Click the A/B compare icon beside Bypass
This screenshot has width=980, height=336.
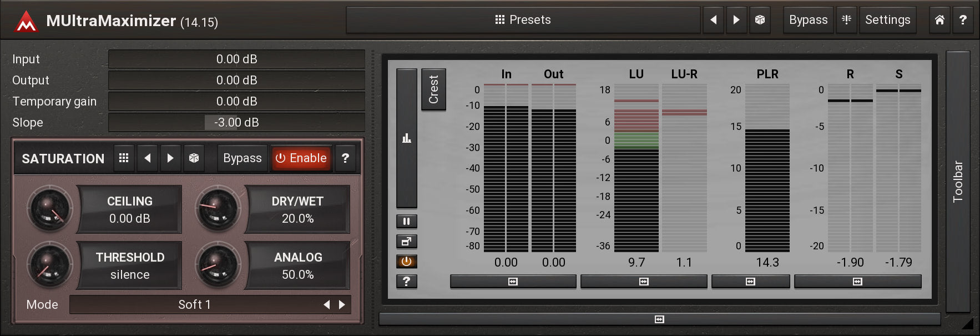(846, 20)
